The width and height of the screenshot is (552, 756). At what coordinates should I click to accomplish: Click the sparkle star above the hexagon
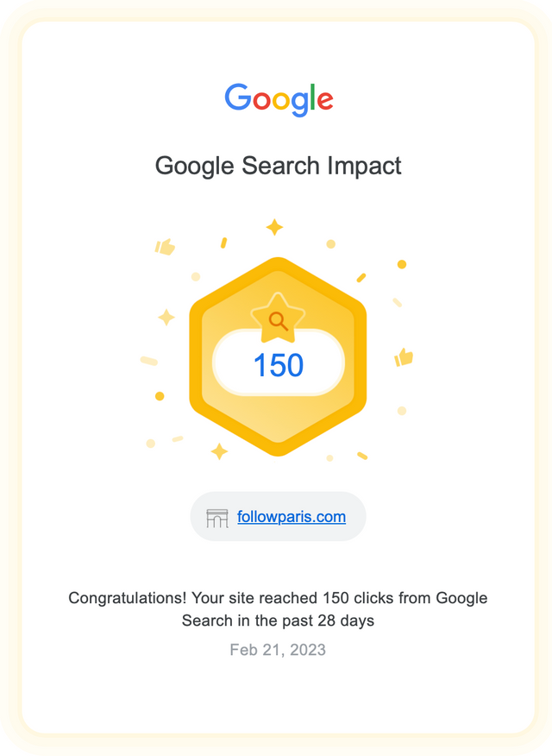[274, 227]
